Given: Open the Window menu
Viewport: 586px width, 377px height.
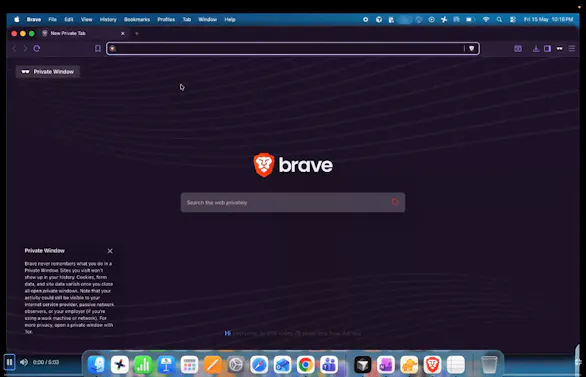Looking at the screenshot, I should pyautogui.click(x=207, y=19).
